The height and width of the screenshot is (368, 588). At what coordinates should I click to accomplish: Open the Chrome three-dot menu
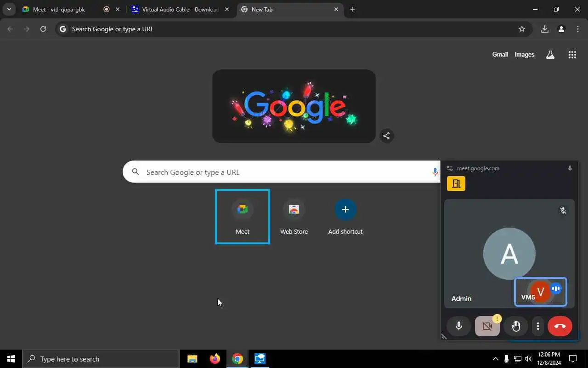click(x=578, y=29)
